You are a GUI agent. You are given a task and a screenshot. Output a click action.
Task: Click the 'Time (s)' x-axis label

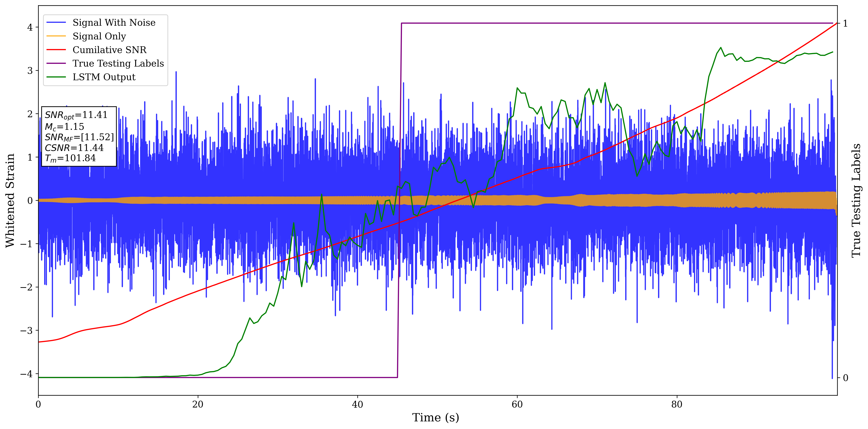tap(435, 418)
